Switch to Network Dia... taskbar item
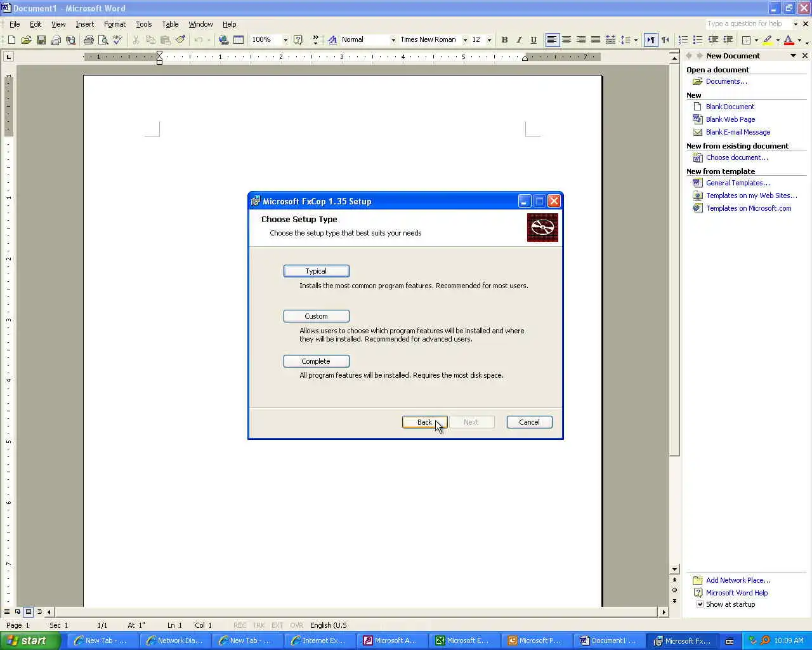The height and width of the screenshot is (650, 812). (x=174, y=641)
